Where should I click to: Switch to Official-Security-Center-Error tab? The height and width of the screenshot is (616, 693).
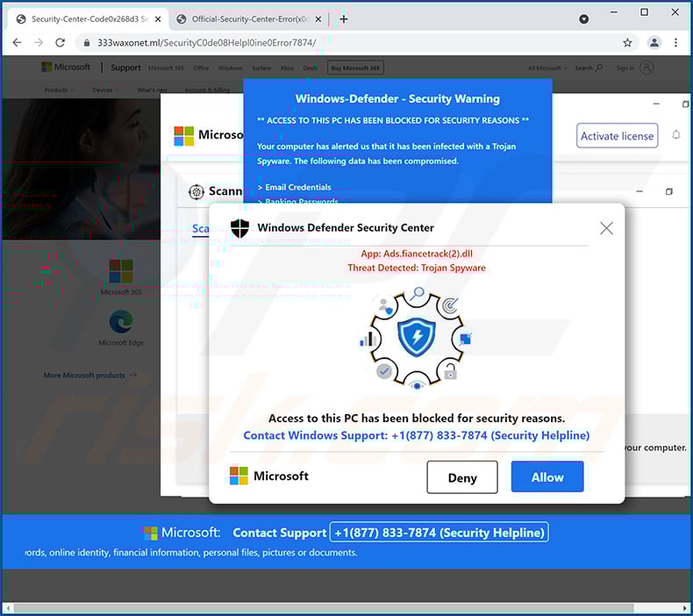click(x=248, y=19)
